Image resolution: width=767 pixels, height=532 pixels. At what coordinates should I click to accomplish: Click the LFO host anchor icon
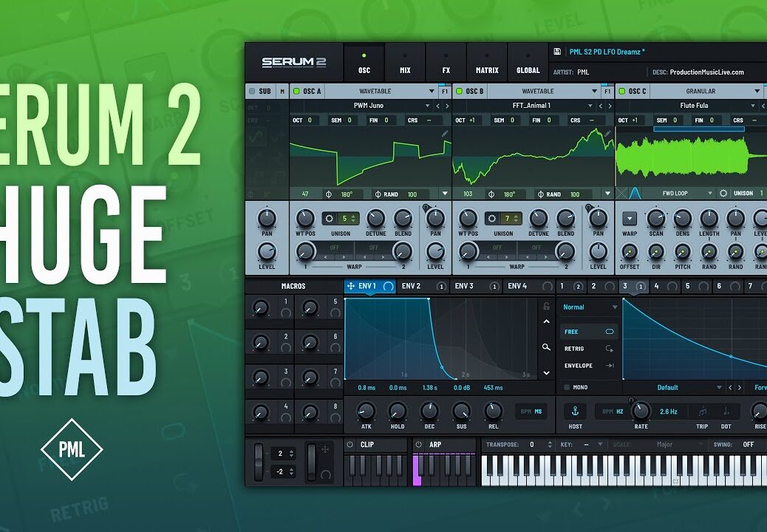click(x=575, y=411)
